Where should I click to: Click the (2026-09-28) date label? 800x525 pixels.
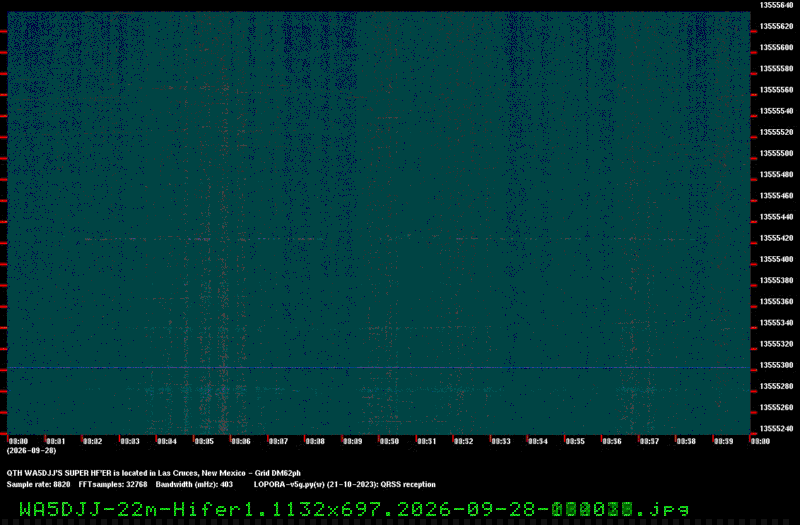[32, 451]
